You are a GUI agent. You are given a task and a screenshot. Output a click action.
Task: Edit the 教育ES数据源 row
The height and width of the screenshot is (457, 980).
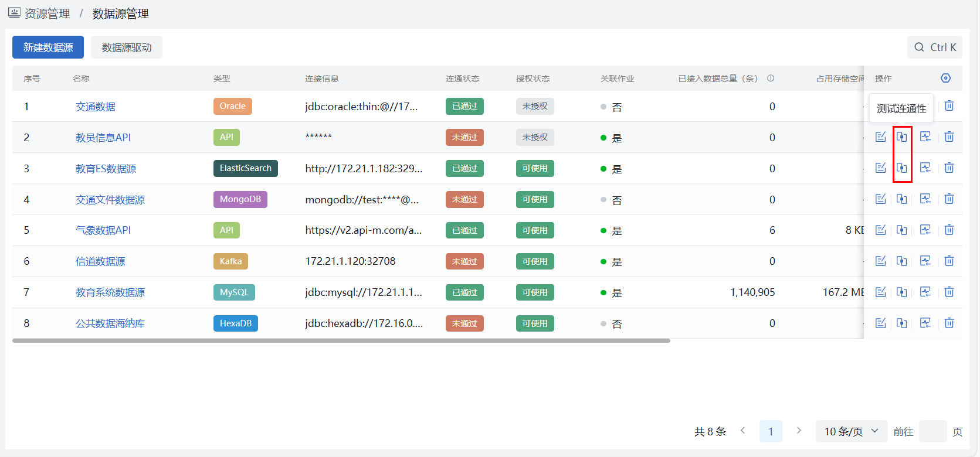[880, 168]
